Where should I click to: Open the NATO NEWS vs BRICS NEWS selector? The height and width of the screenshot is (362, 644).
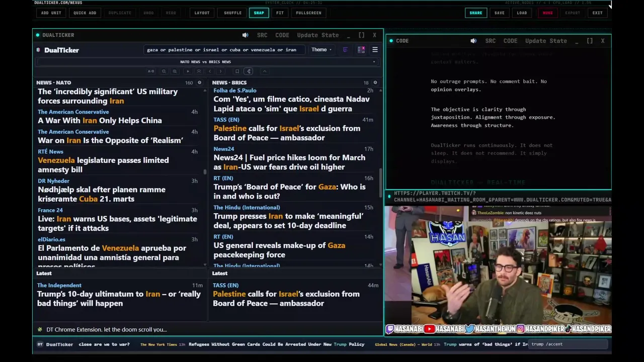(208, 62)
